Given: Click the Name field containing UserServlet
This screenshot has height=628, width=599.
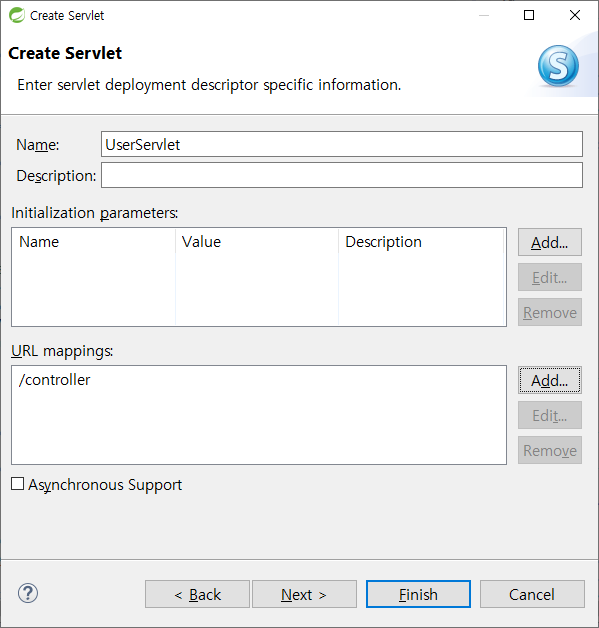Looking at the screenshot, I should pyautogui.click(x=342, y=144).
